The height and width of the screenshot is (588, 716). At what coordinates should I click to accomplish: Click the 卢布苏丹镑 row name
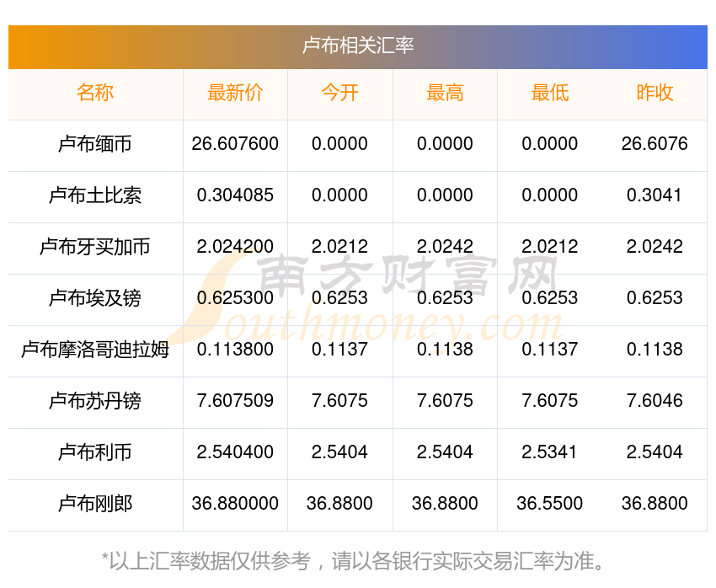click(x=95, y=401)
